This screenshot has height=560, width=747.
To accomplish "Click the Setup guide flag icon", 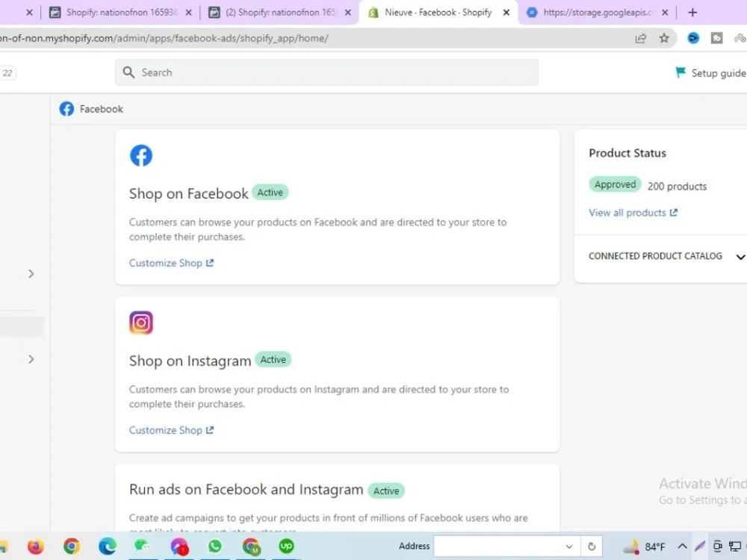I will tap(681, 72).
